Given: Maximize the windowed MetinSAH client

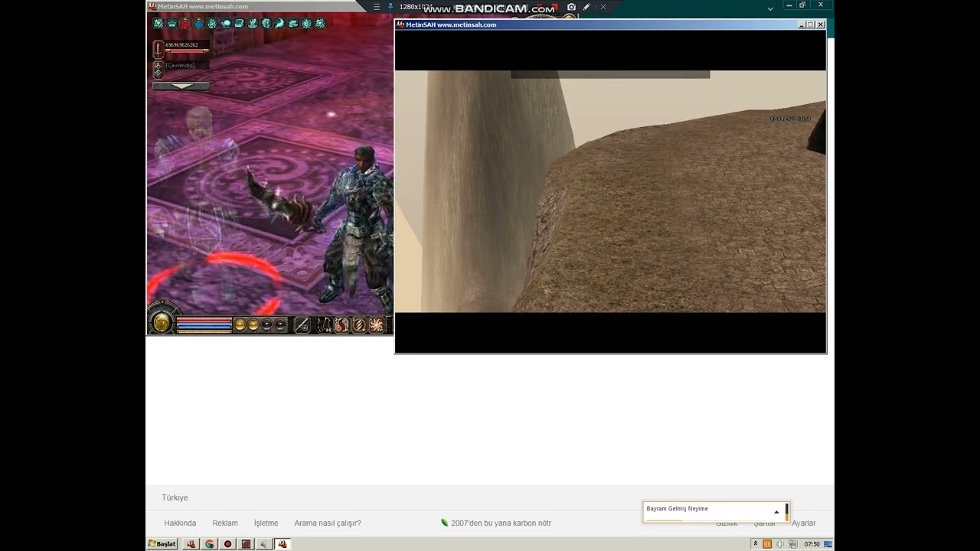Looking at the screenshot, I should tap(811, 24).
